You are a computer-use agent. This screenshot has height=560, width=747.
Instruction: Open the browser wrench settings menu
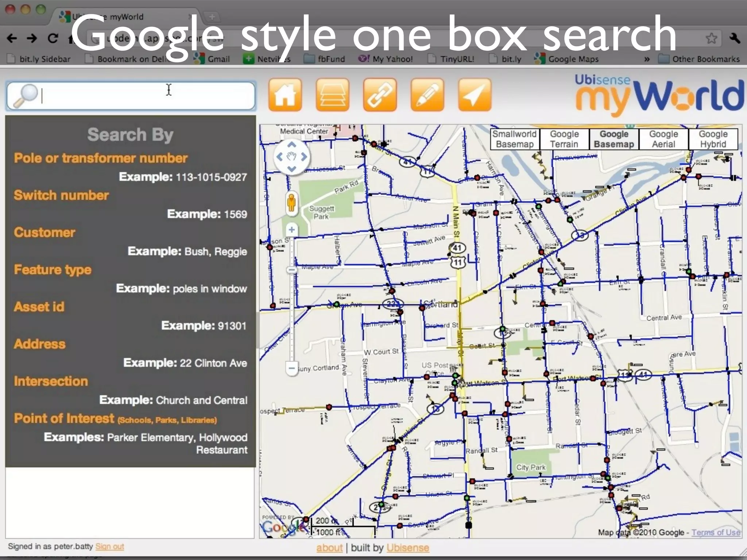tap(735, 38)
